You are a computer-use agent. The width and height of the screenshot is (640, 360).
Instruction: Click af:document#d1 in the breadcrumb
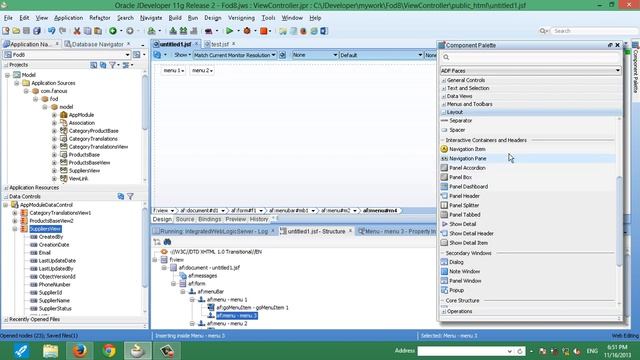(x=200, y=211)
